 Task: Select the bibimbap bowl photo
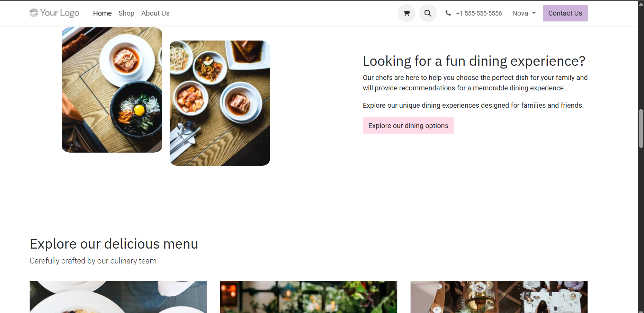112,90
